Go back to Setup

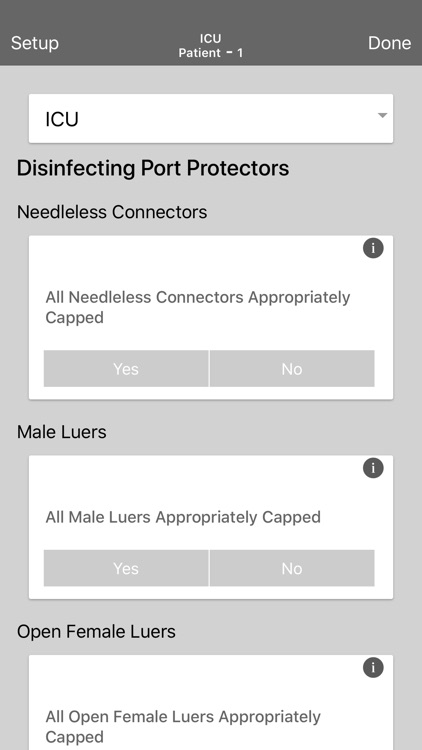35,43
